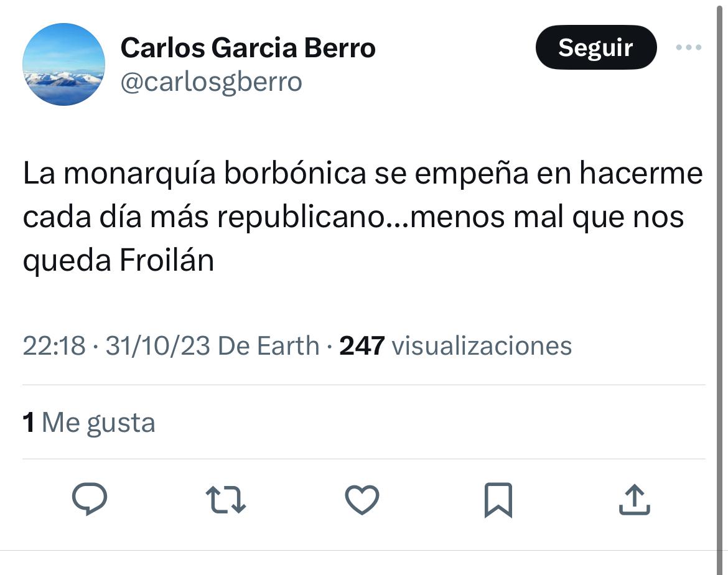Click the 22:18 time of the tweet
The image size is (728, 575).
tap(54, 345)
